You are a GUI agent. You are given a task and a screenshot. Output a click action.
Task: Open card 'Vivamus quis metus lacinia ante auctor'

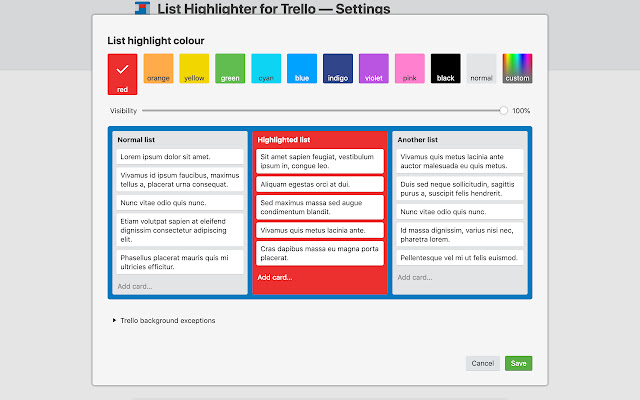[460, 161]
